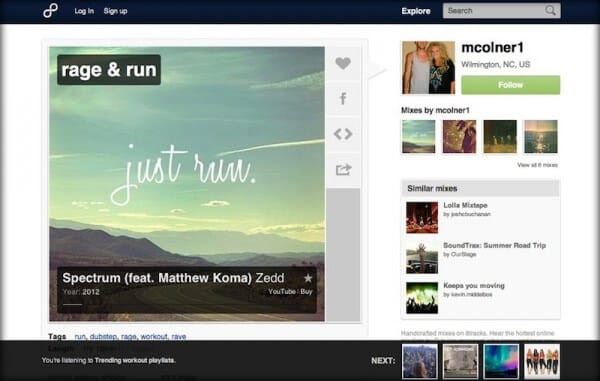This screenshot has width=600, height=381.
Task: Select the workout tag link
Action: pyautogui.click(x=154, y=337)
